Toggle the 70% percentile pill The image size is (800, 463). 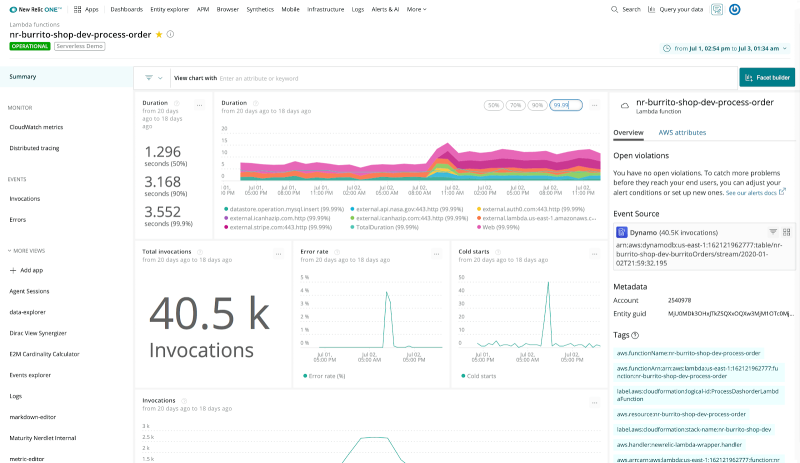tap(515, 105)
